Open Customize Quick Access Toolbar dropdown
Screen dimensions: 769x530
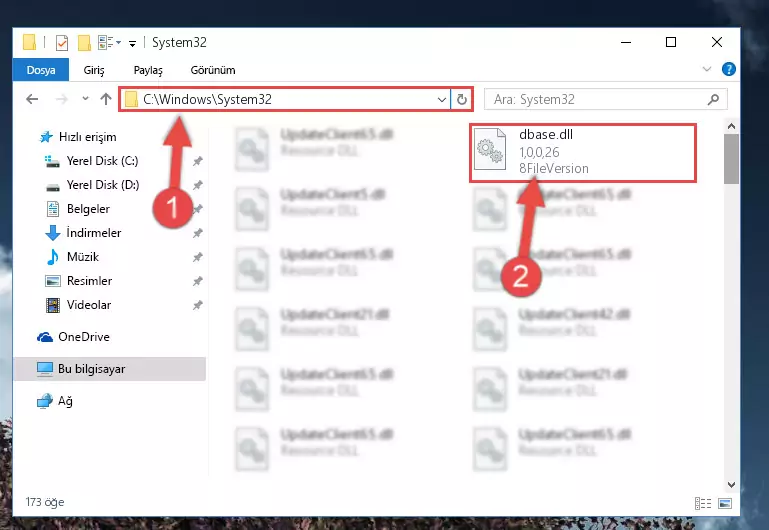[x=132, y=44]
